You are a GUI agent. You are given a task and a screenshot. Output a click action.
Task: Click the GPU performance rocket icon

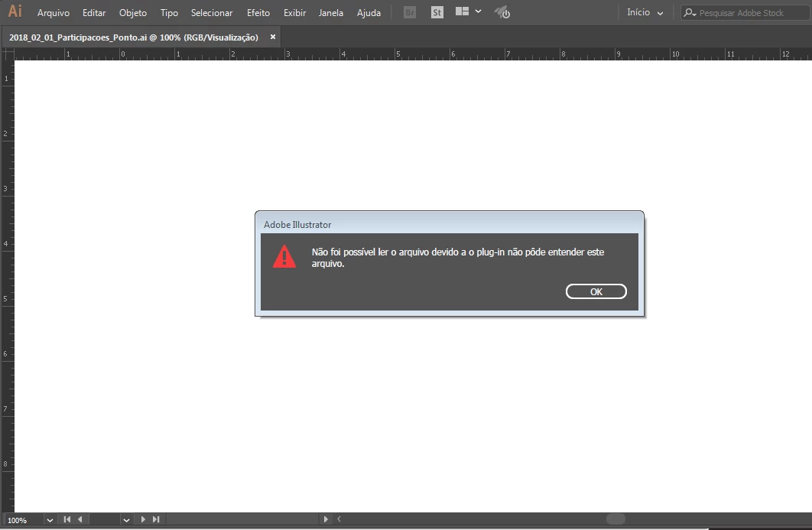point(502,12)
